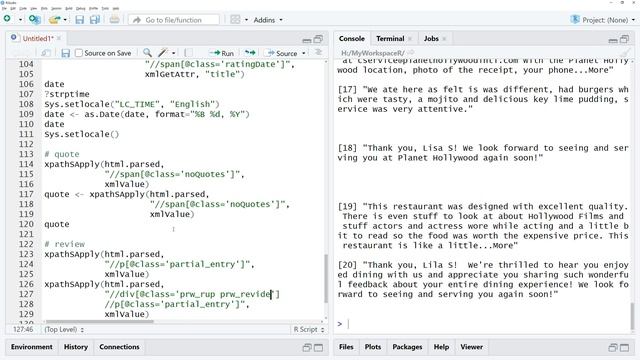Minimize the console pane

(613, 40)
